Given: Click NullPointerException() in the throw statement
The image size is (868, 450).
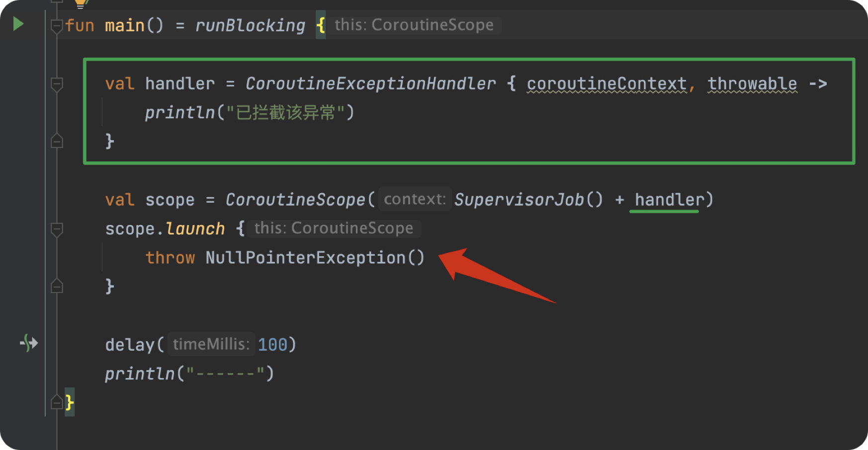Looking at the screenshot, I should tap(315, 258).
